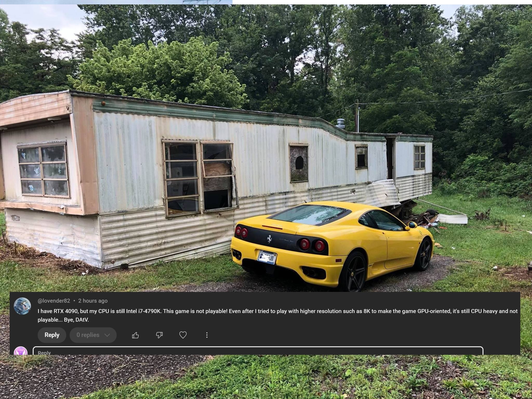Click the yellow Ferrari's rear window

(310, 215)
